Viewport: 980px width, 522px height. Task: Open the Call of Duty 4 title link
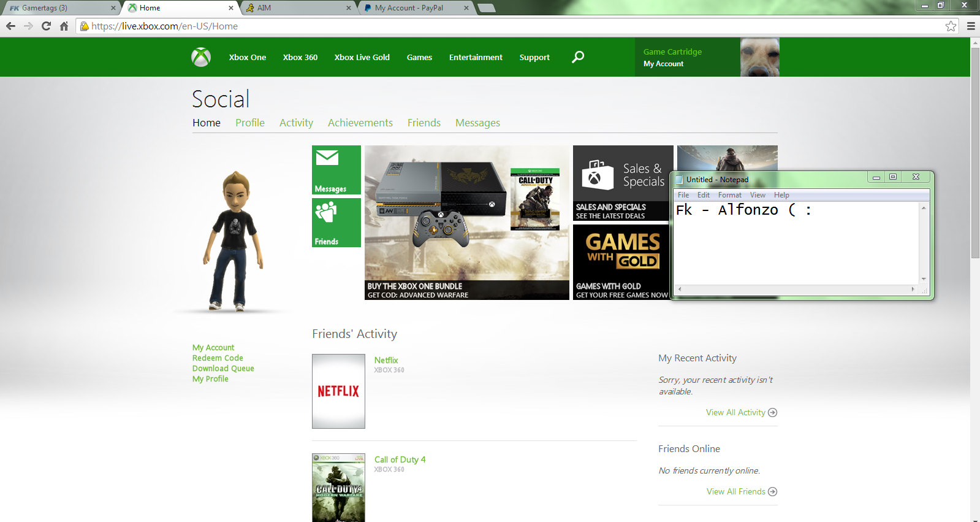[x=400, y=459]
